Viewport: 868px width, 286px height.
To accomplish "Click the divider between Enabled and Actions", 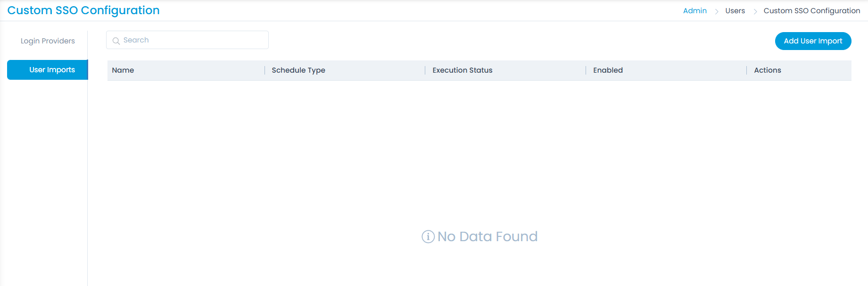I will pyautogui.click(x=746, y=70).
